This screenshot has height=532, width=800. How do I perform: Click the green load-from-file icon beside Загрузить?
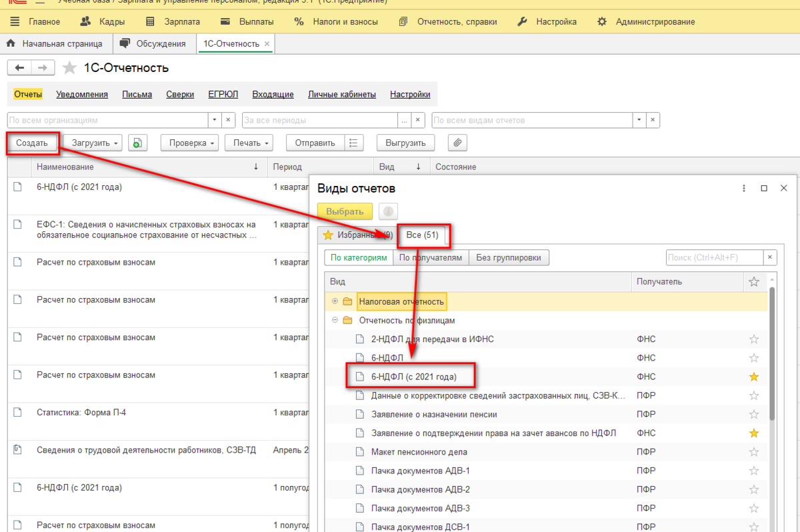(x=137, y=143)
